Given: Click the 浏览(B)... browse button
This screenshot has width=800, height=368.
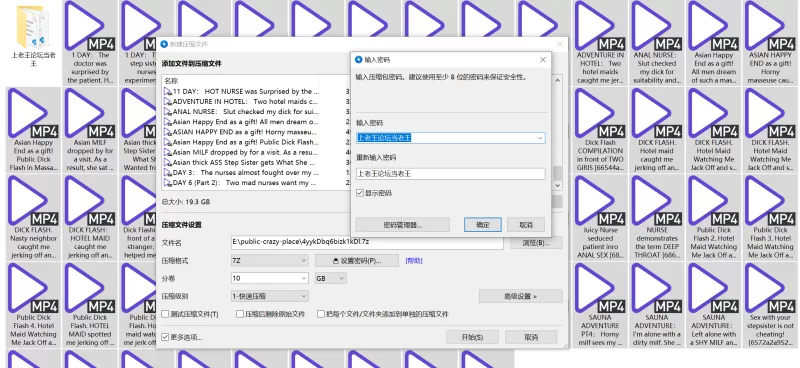Looking at the screenshot, I should click(x=536, y=242).
